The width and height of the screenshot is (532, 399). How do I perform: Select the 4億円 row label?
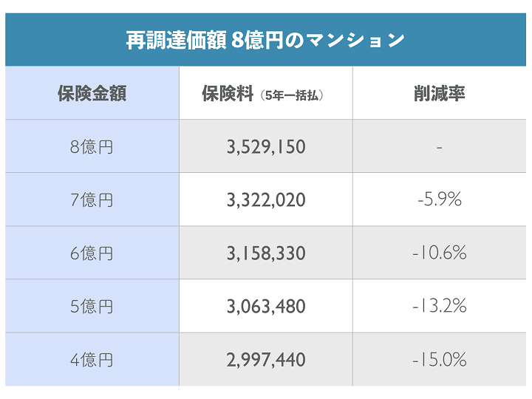point(92,360)
